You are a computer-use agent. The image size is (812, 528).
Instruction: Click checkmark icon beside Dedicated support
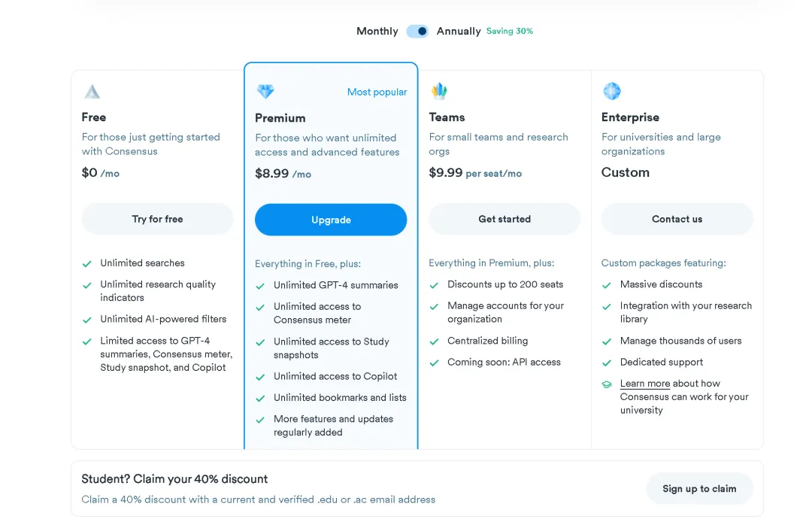607,363
